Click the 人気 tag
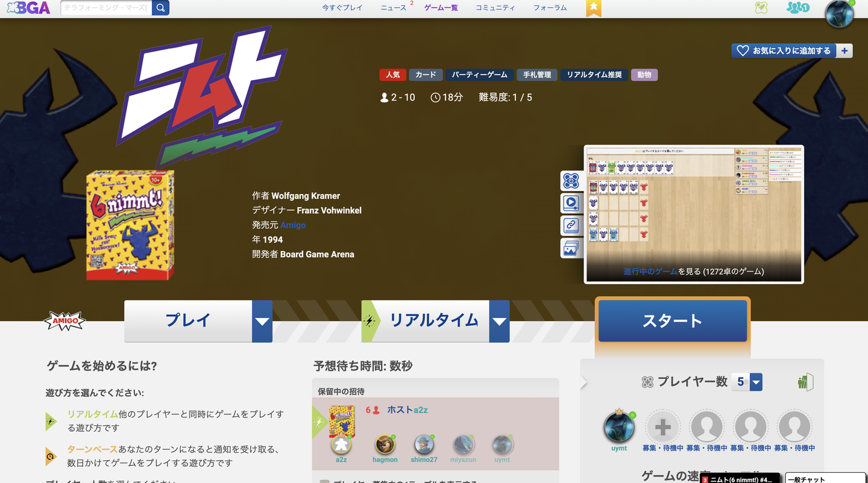 click(393, 75)
